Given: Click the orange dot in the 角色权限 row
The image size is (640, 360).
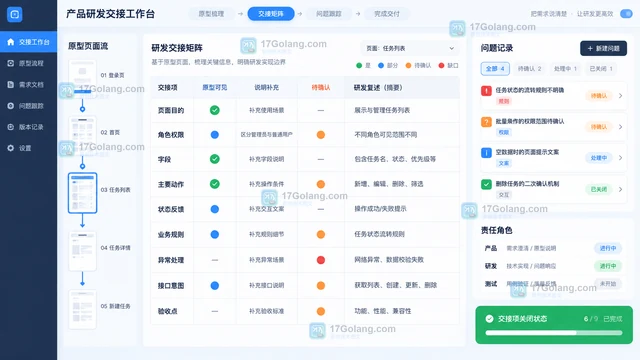Looking at the screenshot, I should [321, 135].
